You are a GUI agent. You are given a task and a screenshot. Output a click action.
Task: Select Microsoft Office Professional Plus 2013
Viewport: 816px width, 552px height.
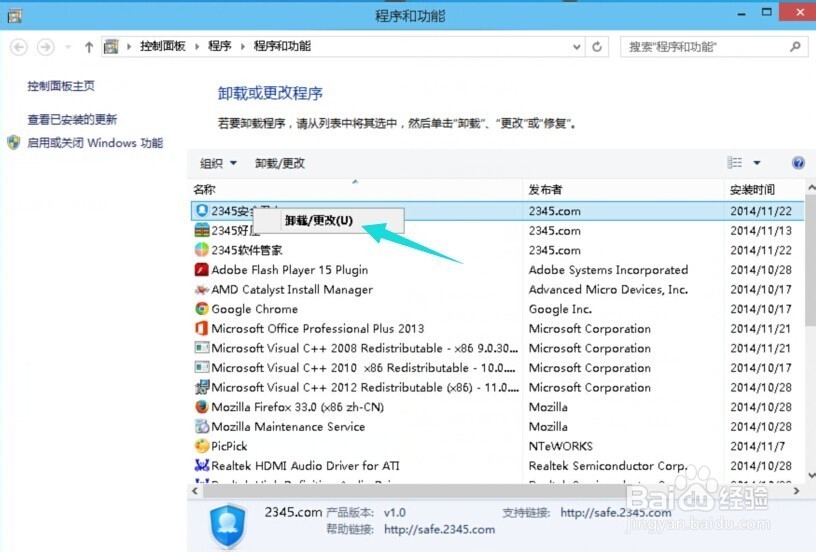317,328
